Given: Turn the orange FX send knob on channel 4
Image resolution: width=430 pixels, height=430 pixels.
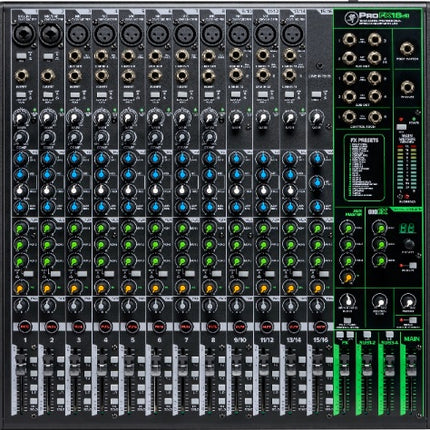Looking at the screenshot, I should click(x=102, y=288).
